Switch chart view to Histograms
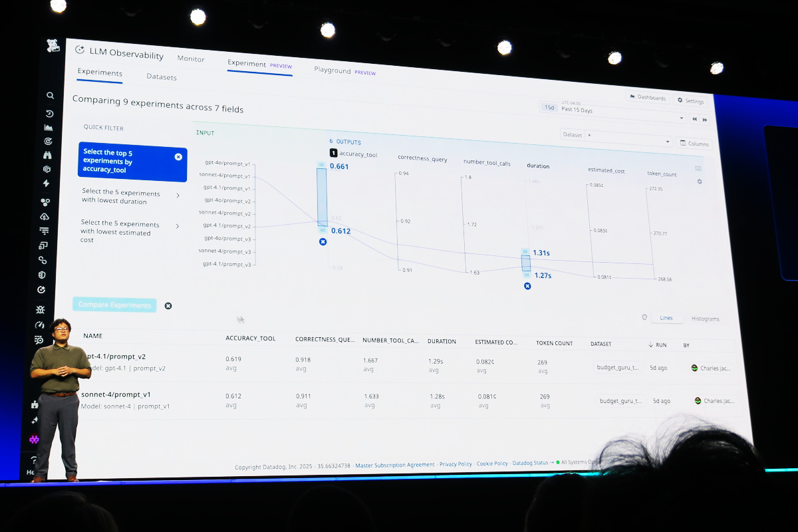798x532 pixels. [705, 319]
